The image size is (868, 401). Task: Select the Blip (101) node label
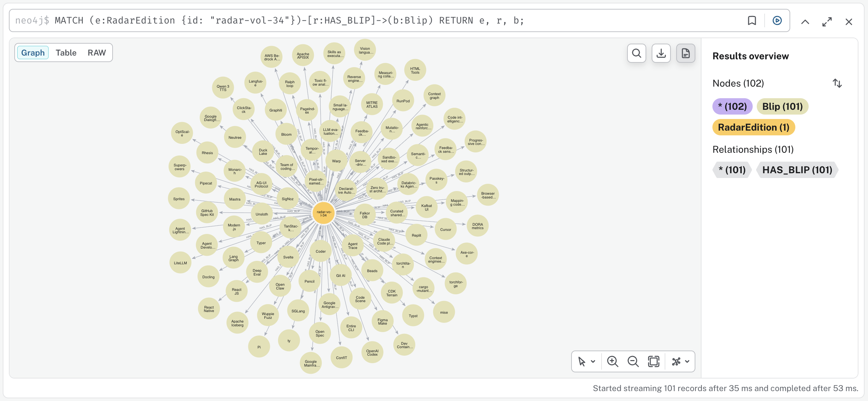tap(782, 106)
